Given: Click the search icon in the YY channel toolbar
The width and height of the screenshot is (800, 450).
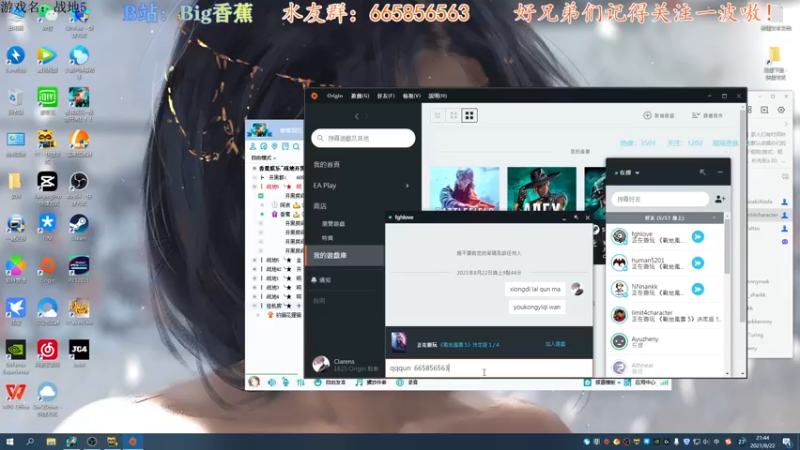Looking at the screenshot, I should [296, 147].
